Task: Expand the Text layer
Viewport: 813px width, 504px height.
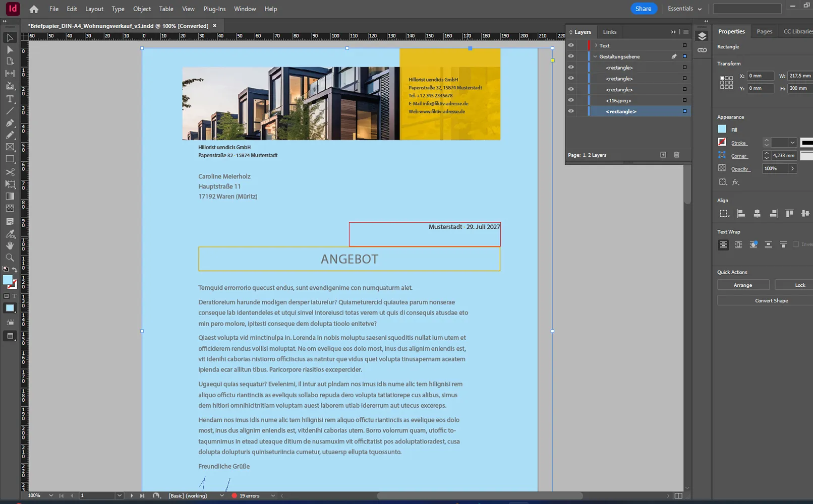Action: pos(596,45)
